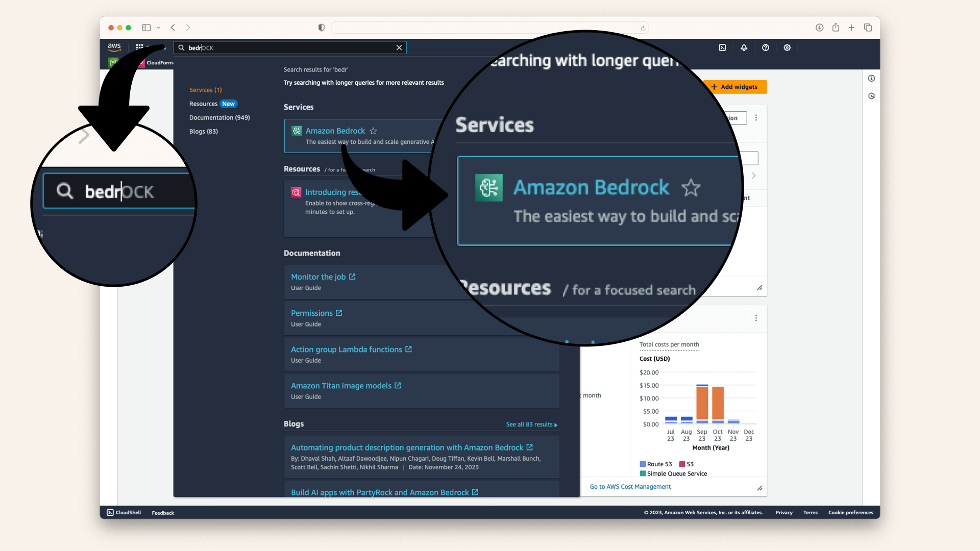Viewport: 980px width, 551px height.
Task: Open Action group Lambda functions guide
Action: [x=351, y=349]
